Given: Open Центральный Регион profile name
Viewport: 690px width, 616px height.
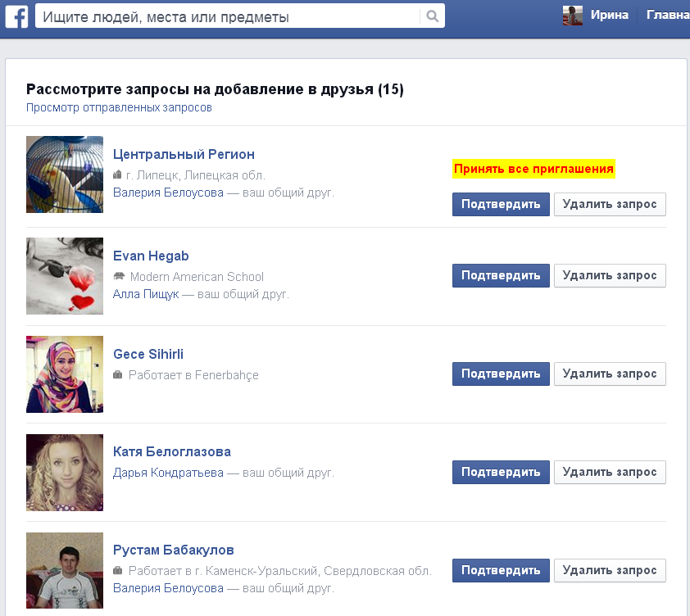Looking at the screenshot, I should coord(184,154).
